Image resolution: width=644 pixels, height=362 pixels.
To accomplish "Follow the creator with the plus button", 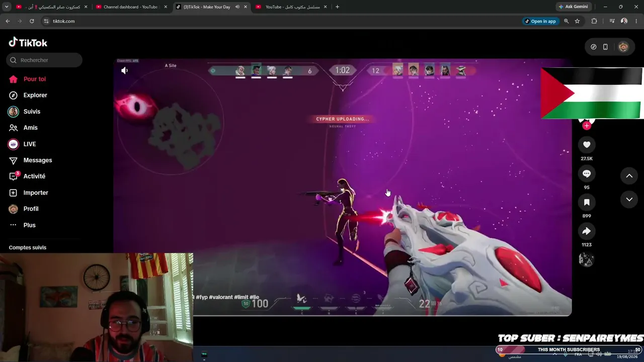I will tap(587, 126).
